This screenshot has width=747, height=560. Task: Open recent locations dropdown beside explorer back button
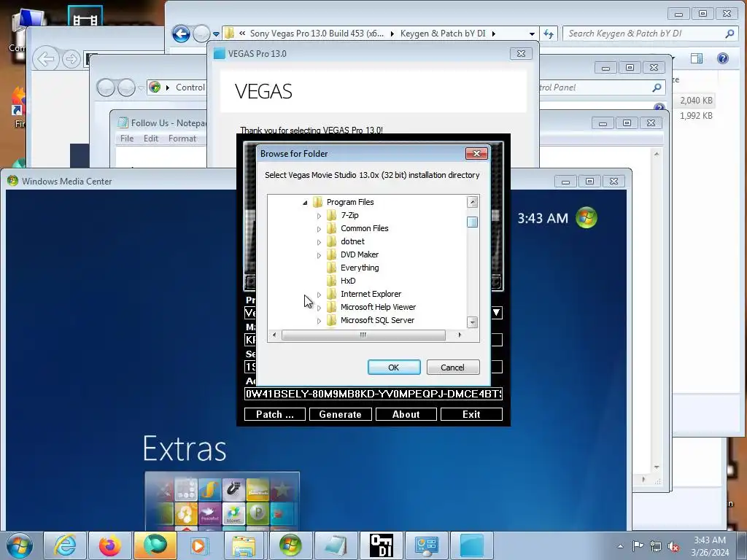(216, 34)
